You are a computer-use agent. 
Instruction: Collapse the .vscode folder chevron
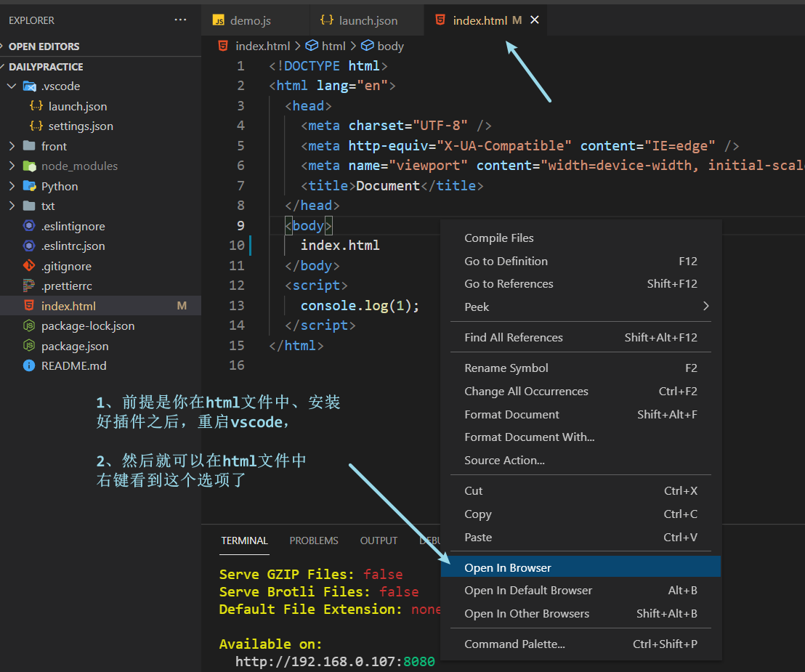(12, 86)
